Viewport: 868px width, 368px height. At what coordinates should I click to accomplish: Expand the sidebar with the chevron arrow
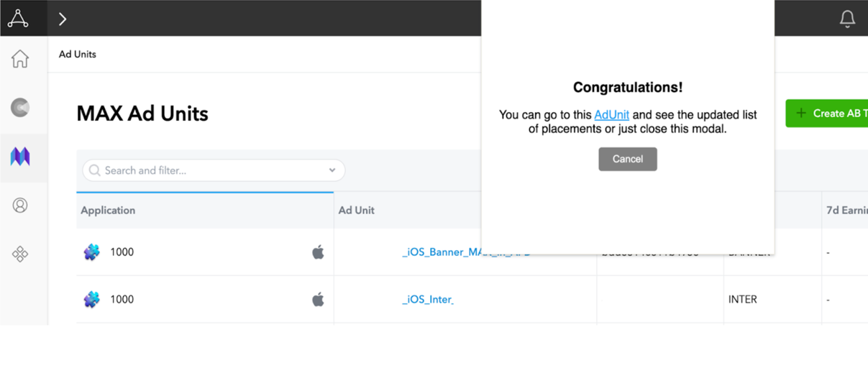point(63,19)
